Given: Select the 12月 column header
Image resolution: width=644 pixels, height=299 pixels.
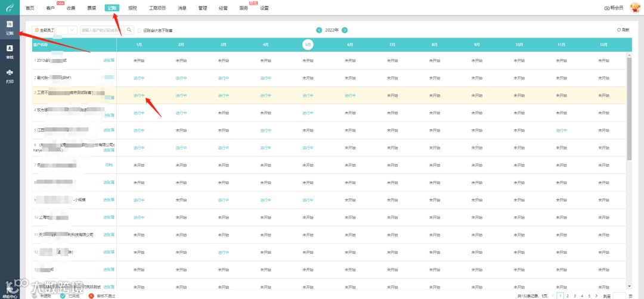Looking at the screenshot, I should click(x=603, y=44).
